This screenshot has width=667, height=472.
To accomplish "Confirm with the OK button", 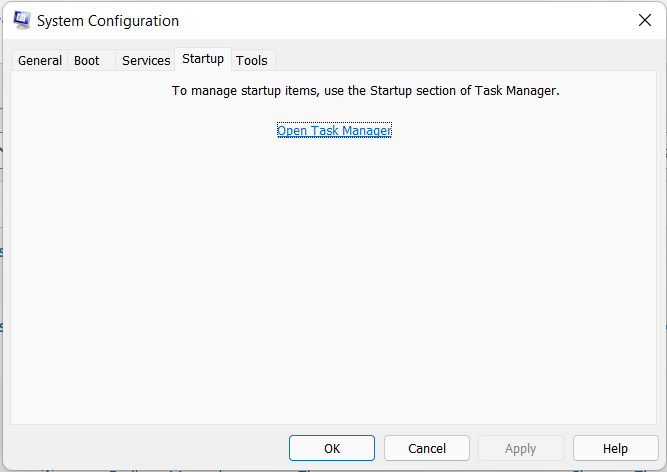I will [332, 448].
